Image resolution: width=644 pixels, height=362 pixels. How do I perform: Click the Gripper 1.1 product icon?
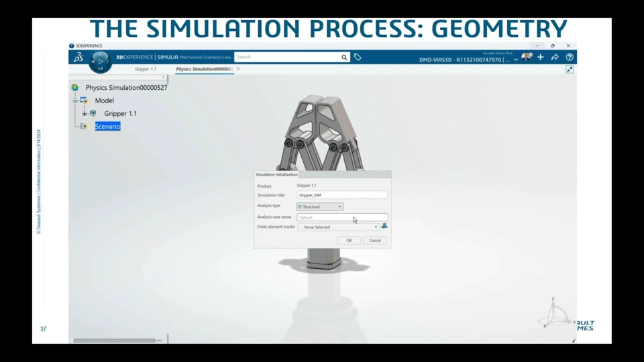pyautogui.click(x=93, y=113)
